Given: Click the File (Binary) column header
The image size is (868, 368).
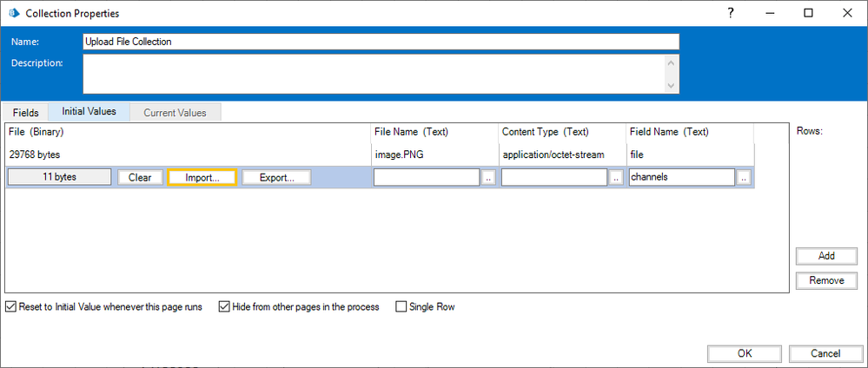Looking at the screenshot, I should click(188, 132).
